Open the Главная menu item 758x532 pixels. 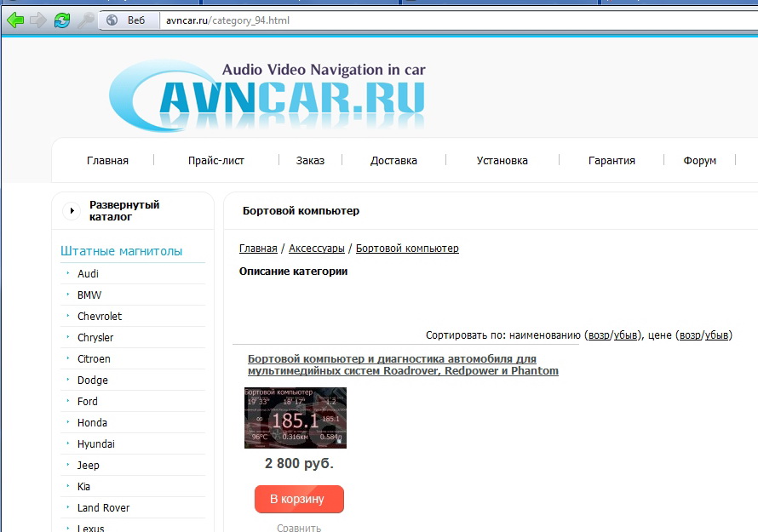[107, 160]
